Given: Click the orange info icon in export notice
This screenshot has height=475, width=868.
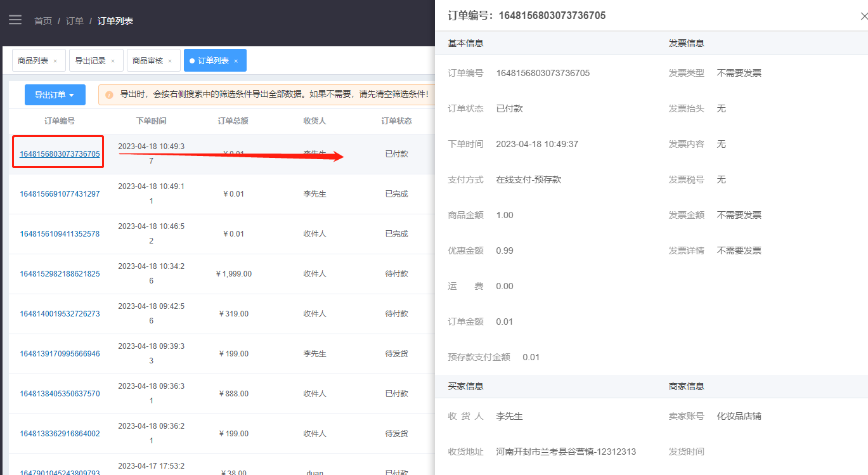Looking at the screenshot, I should [109, 95].
